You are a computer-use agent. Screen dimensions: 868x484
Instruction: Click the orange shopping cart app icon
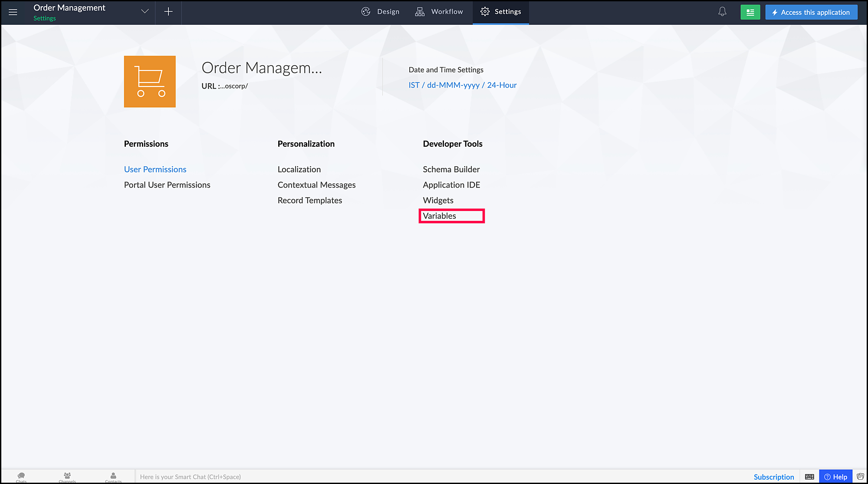pos(150,82)
